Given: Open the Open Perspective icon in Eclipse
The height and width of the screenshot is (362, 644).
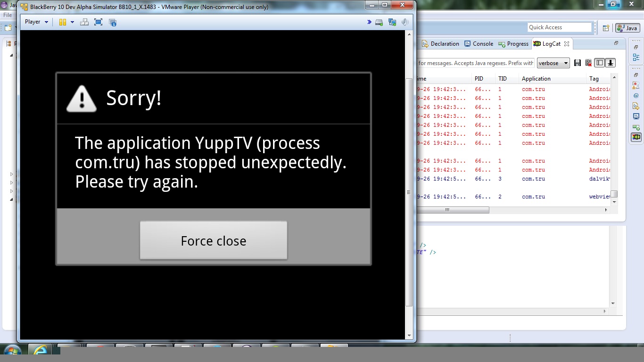Looking at the screenshot, I should [606, 28].
